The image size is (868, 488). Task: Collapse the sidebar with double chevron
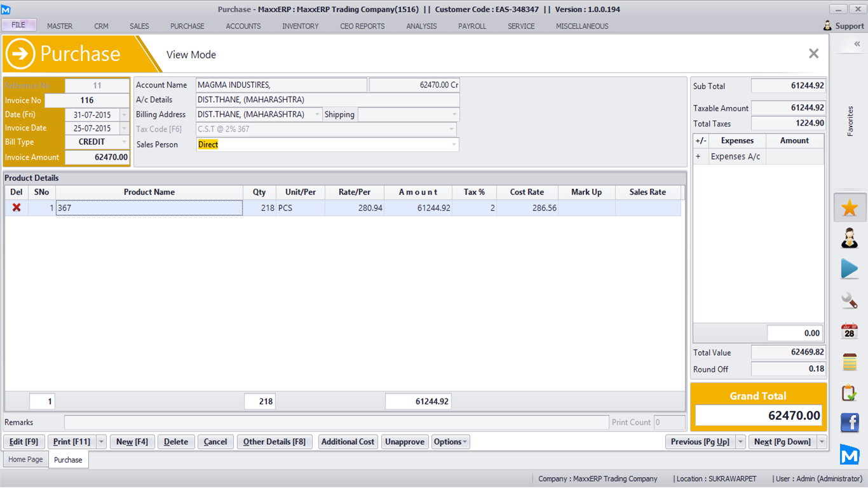(x=857, y=44)
